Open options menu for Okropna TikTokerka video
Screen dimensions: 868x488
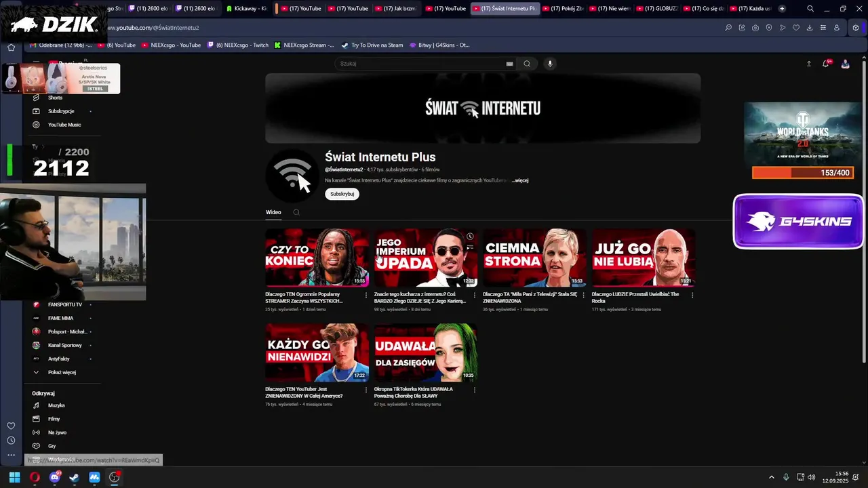[x=475, y=390]
